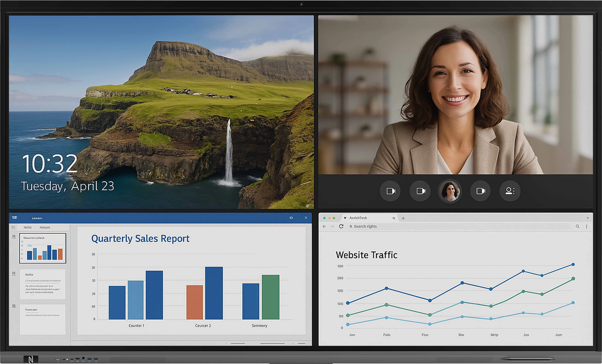Reload the page in the browser
602x364 pixels.
point(341,226)
